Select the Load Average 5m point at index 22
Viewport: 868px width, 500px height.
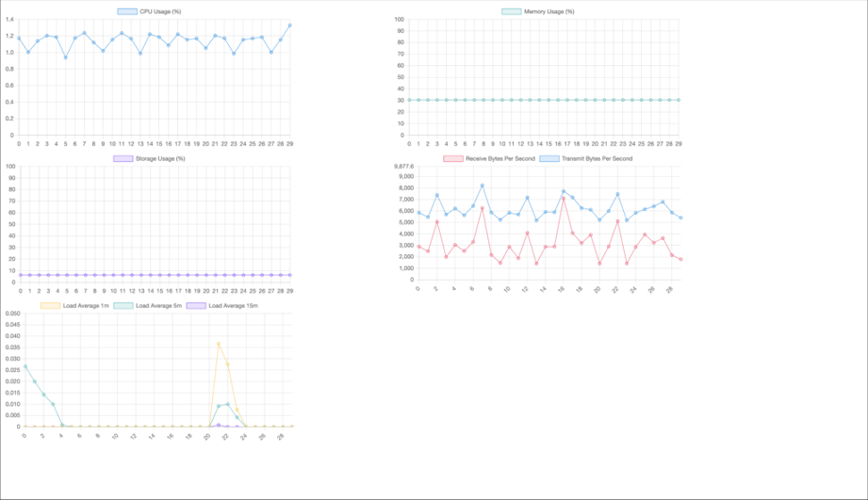[x=227, y=404]
